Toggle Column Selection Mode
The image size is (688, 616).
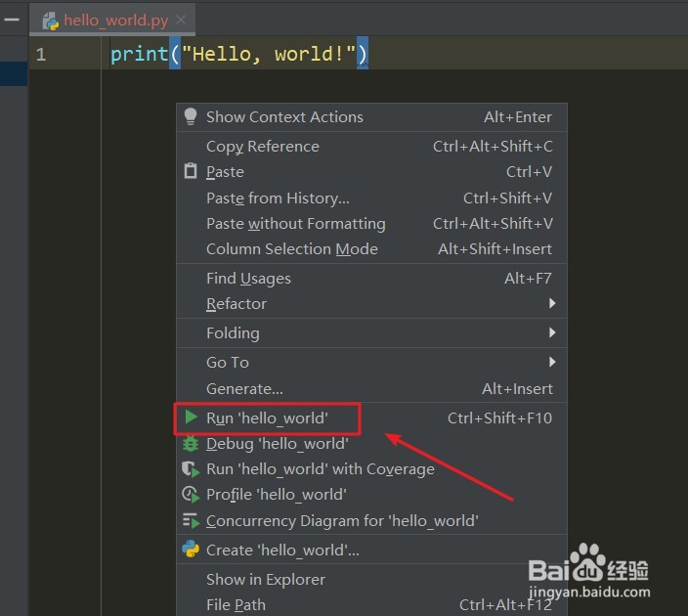click(x=371, y=249)
